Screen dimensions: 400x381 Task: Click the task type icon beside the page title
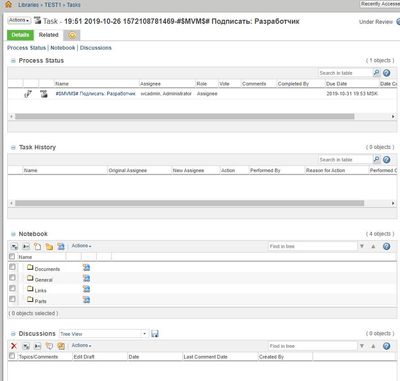[38, 20]
